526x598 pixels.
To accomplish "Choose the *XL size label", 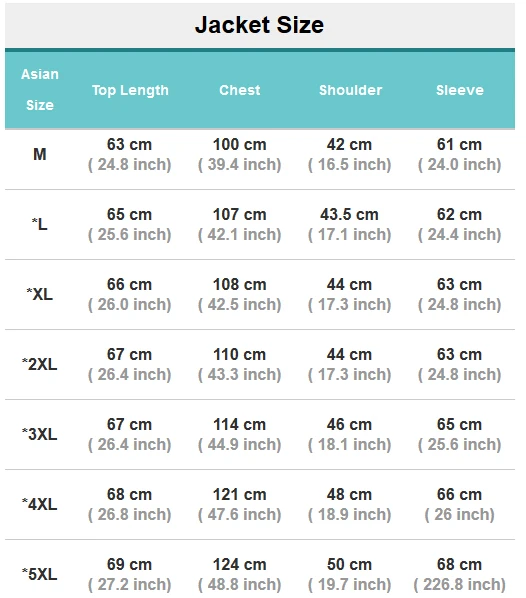I will pos(40,294).
